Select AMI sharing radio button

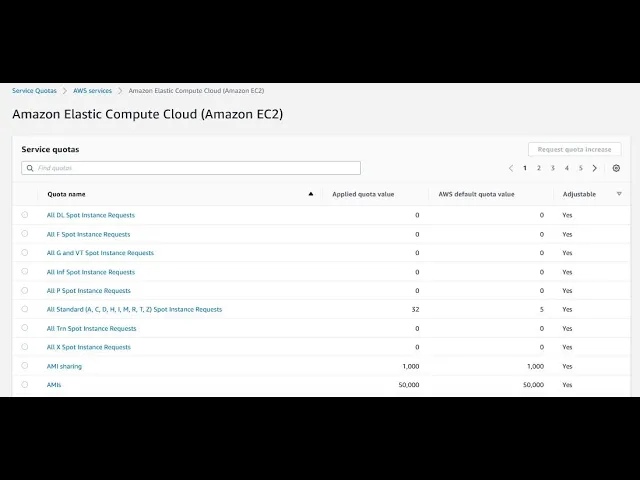(25, 366)
